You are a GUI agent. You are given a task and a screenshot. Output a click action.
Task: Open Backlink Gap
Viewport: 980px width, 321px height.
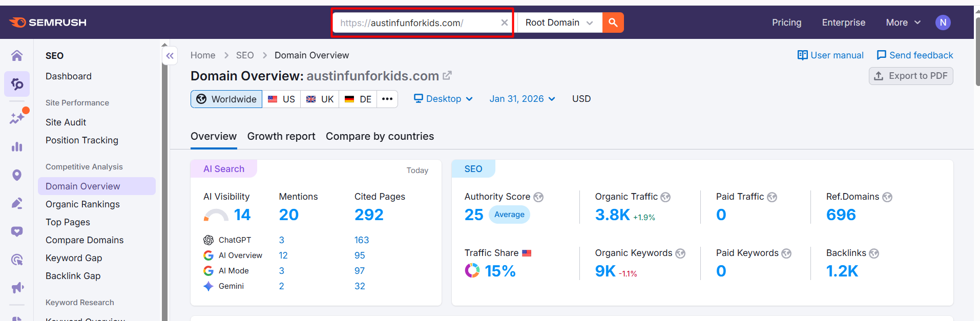coord(73,276)
